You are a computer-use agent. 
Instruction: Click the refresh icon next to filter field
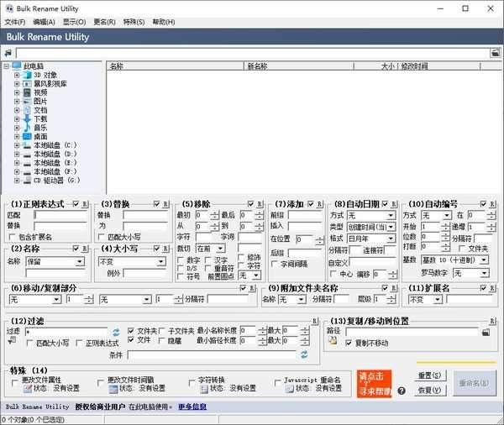coord(117,332)
